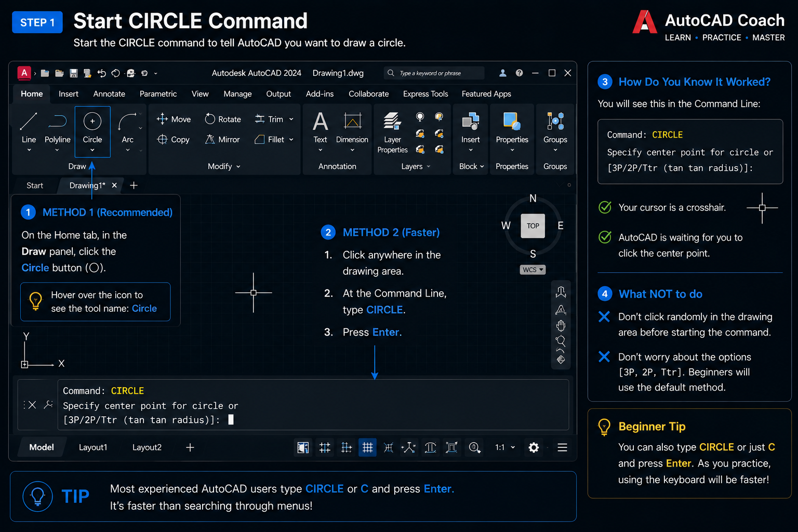Close the command line with its X
Screen dimensions: 798x532
(32, 405)
